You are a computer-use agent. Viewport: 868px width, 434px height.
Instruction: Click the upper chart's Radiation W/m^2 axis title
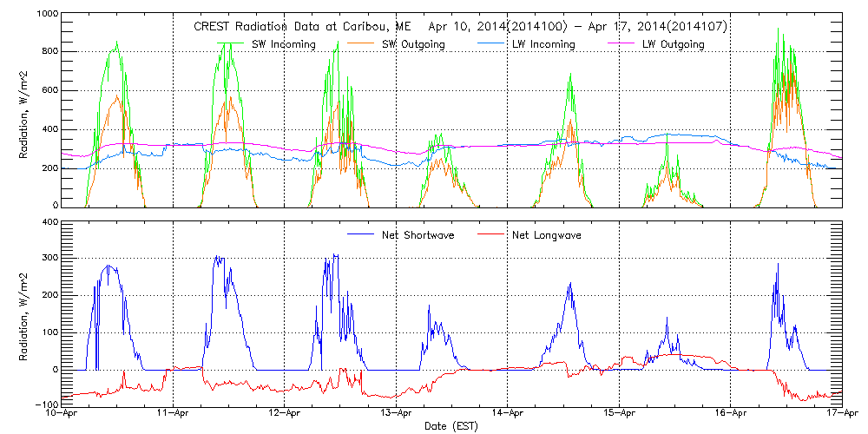(x=25, y=112)
